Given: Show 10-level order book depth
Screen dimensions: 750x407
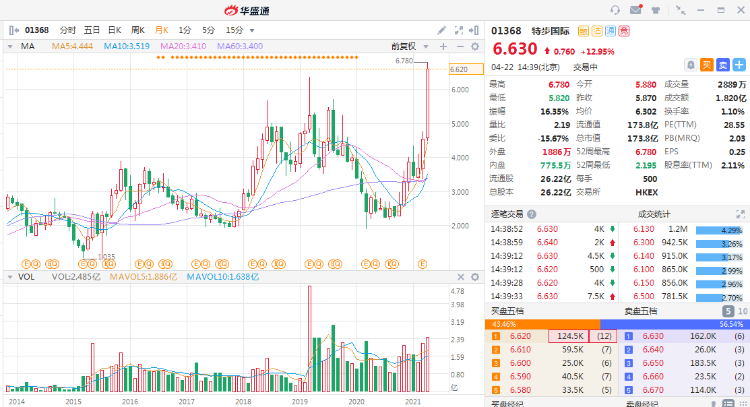Looking at the screenshot, I should click(742, 311).
